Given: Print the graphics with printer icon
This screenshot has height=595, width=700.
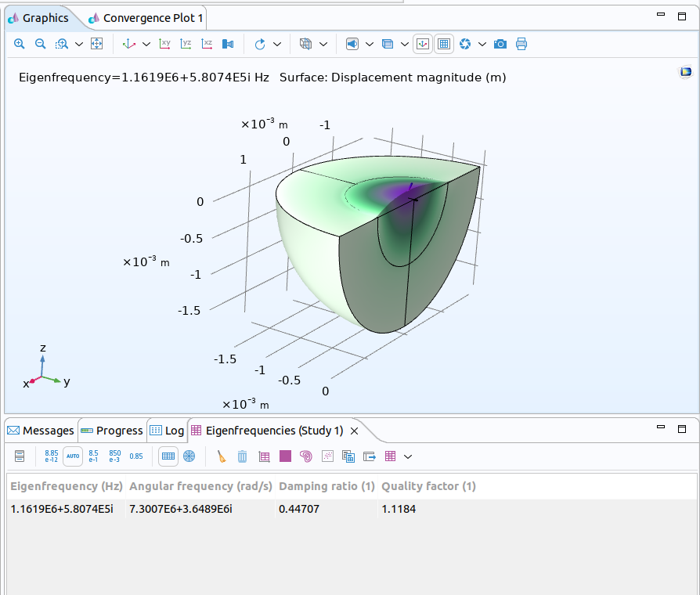Looking at the screenshot, I should 521,44.
